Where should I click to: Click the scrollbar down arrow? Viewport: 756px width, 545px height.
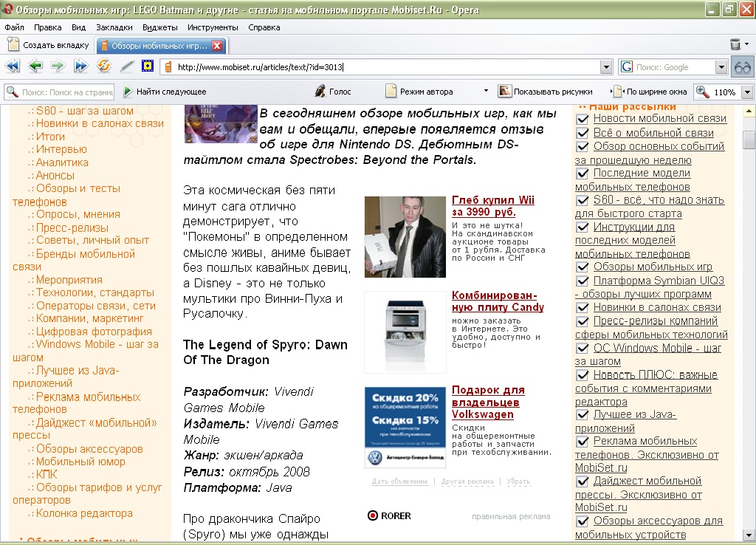tap(749, 535)
